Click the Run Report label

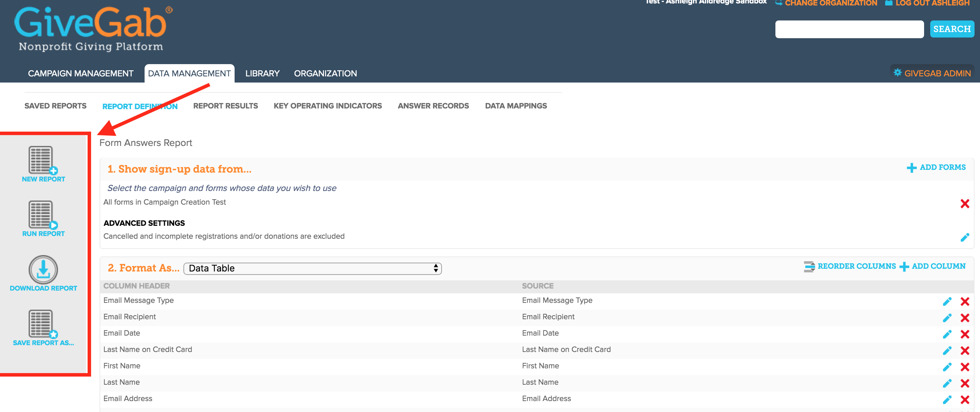tap(43, 234)
